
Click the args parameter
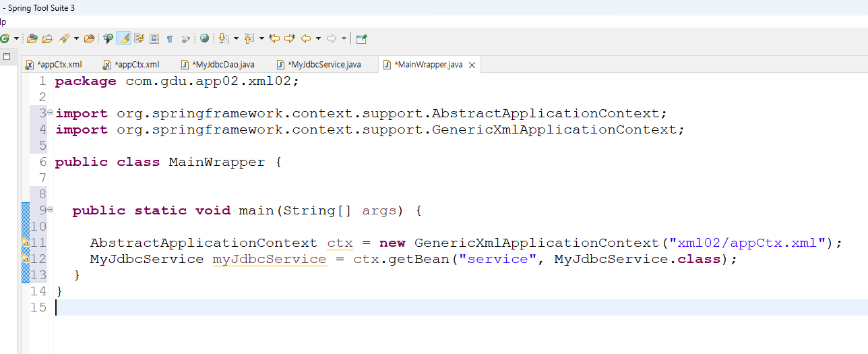tap(379, 210)
